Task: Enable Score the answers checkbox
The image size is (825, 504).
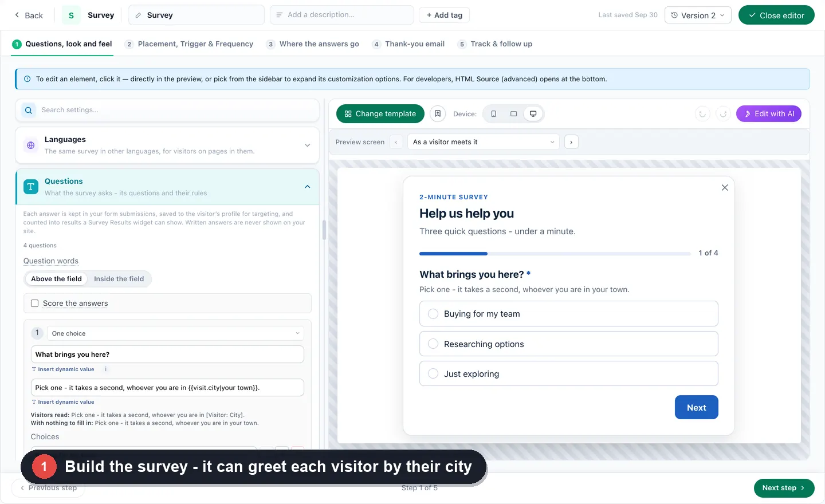Action: pyautogui.click(x=35, y=304)
